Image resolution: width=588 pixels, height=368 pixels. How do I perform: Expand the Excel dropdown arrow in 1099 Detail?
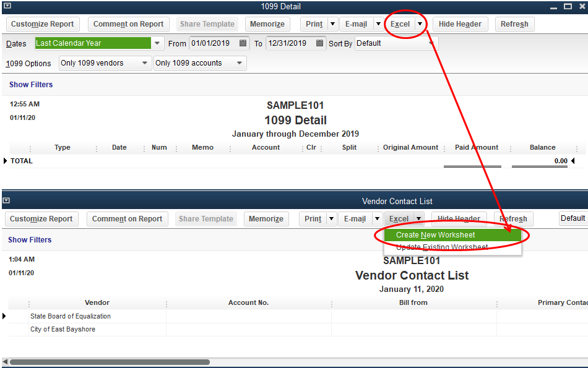point(420,24)
